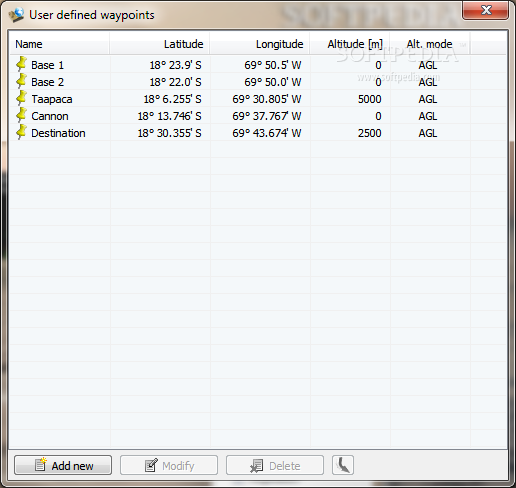Click the pushpin icon beside Taapaca
The image size is (516, 488).
click(22, 98)
